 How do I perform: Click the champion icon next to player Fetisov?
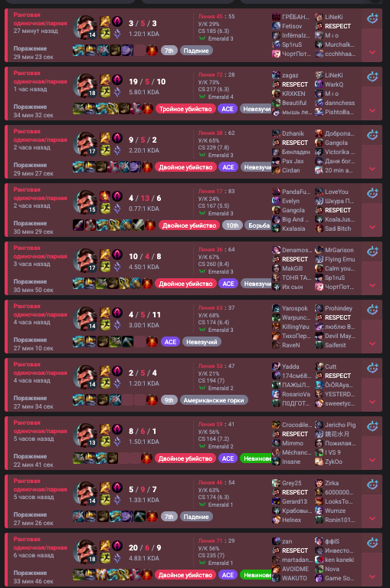pos(276,26)
